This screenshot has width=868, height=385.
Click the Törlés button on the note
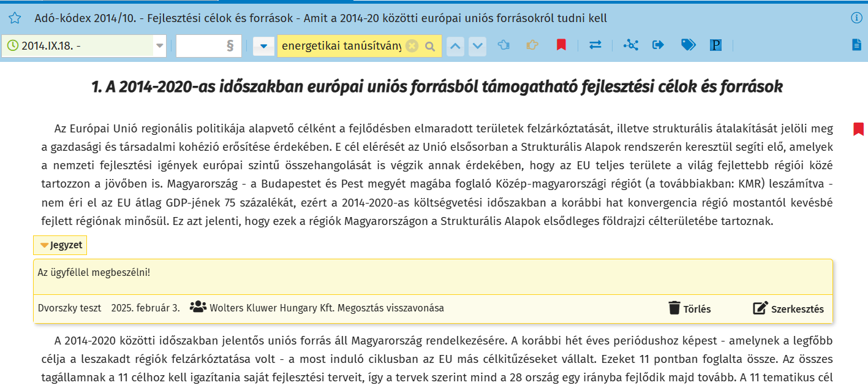tap(690, 308)
